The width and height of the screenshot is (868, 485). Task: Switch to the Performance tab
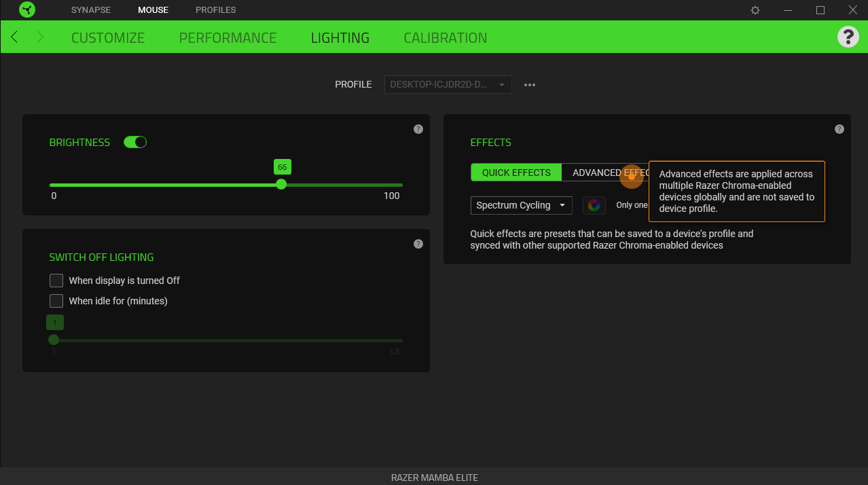click(228, 38)
